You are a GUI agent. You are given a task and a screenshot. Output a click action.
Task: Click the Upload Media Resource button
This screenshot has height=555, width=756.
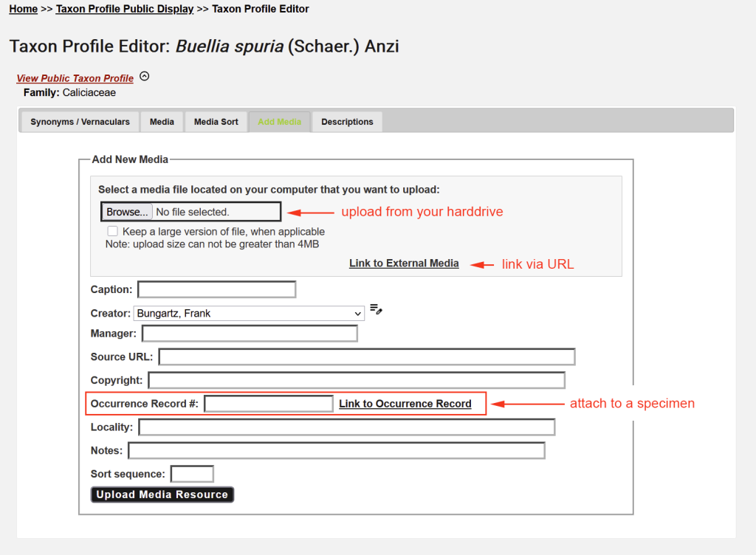pos(162,494)
